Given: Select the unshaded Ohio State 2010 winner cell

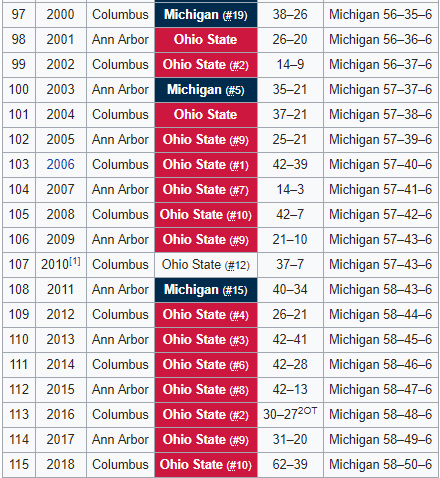Looking at the screenshot, I should pyautogui.click(x=206, y=265).
